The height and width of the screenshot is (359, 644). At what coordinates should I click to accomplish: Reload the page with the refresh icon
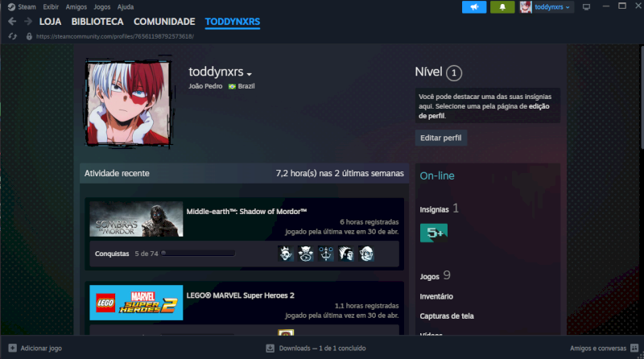(x=13, y=36)
